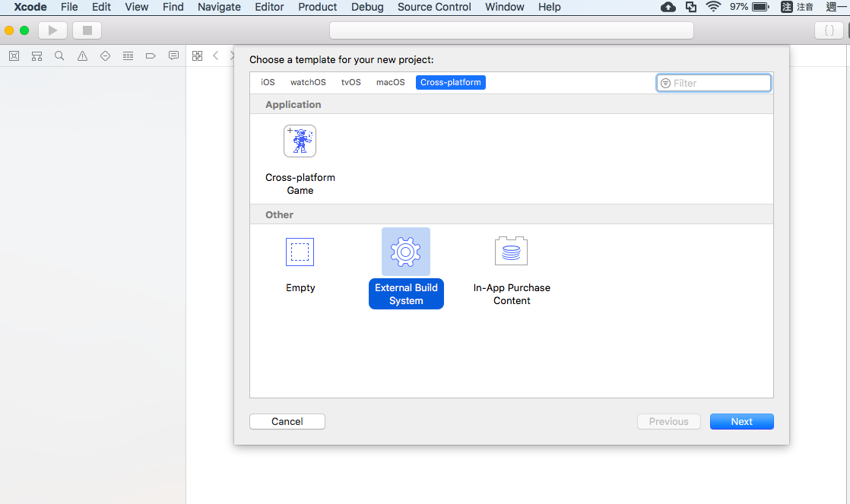Click the filter options icon in Filter field

[x=666, y=84]
